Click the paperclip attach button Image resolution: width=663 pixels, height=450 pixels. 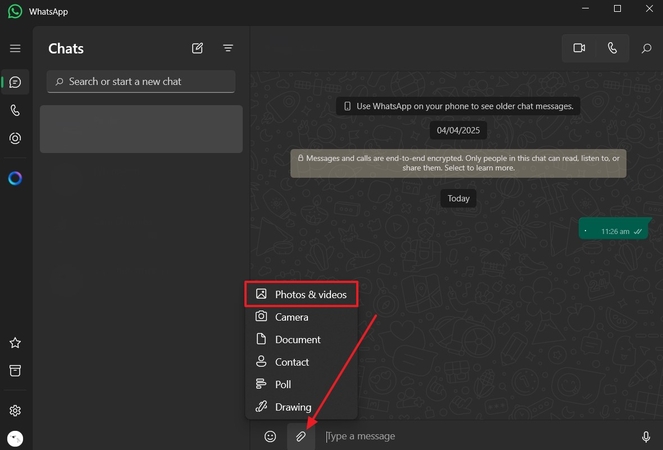[301, 436]
